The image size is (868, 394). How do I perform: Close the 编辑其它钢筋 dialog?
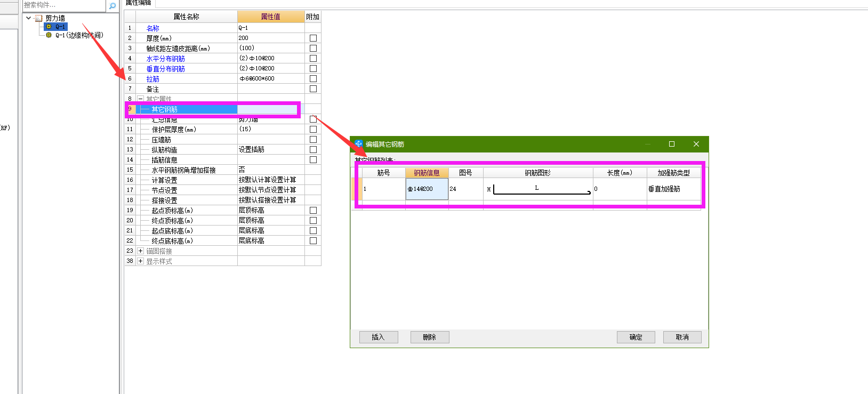point(696,144)
